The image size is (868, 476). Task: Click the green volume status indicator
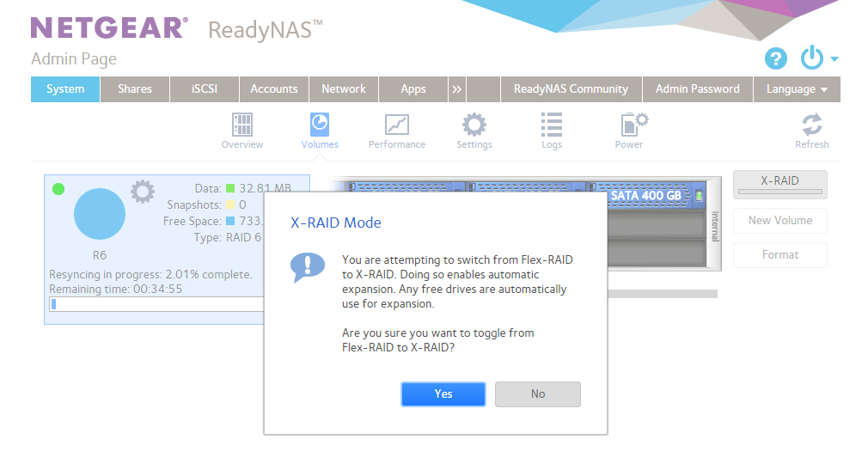[x=58, y=189]
